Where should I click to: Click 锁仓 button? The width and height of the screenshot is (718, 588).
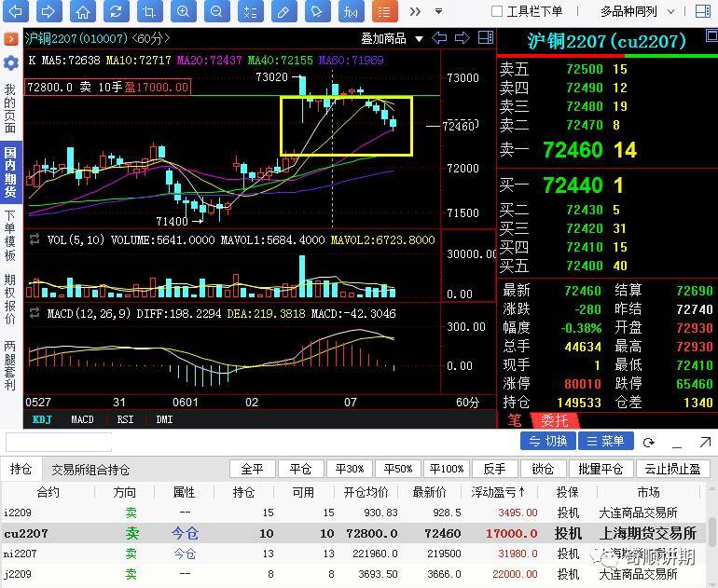pos(543,469)
